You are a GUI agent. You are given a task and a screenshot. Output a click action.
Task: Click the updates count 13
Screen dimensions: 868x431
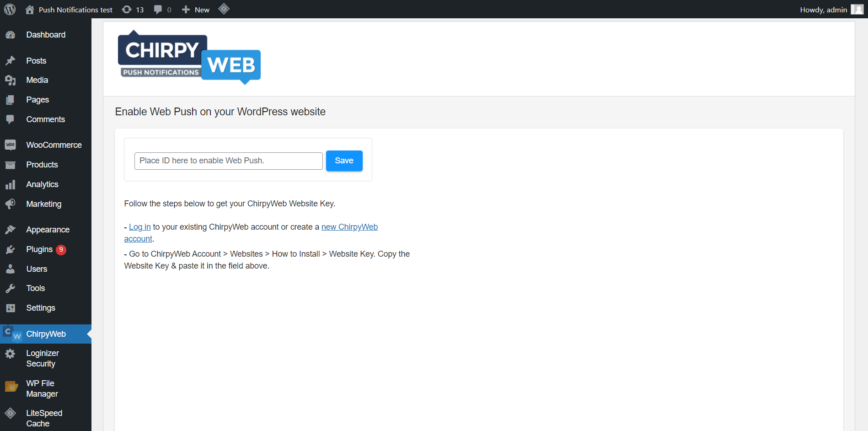[x=140, y=10]
